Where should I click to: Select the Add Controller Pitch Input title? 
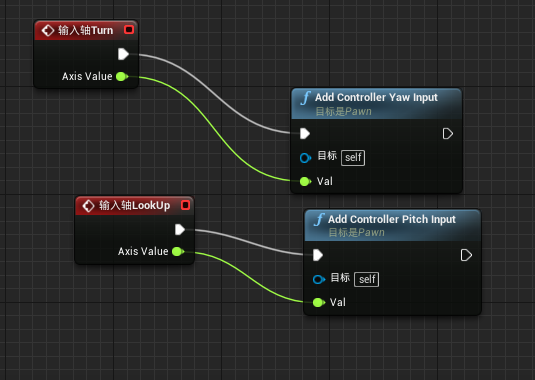coord(392,219)
